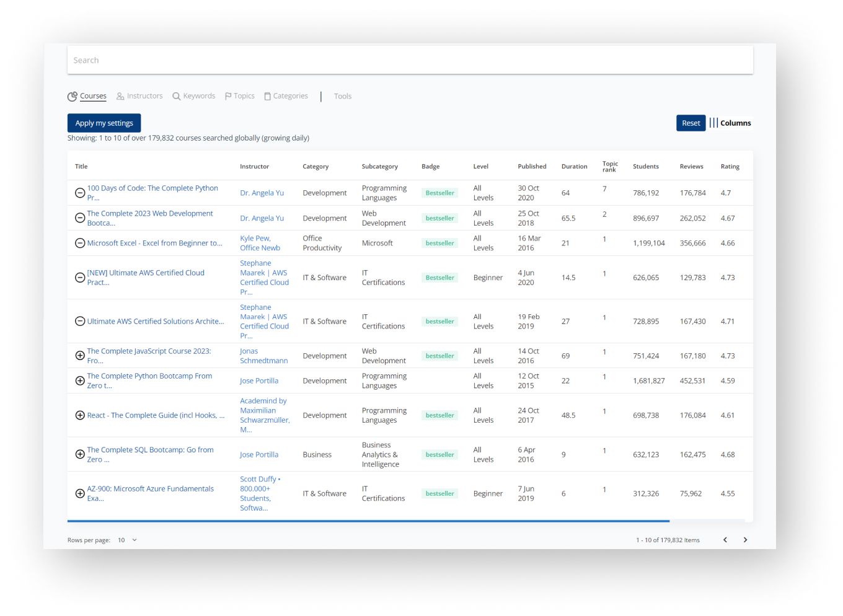
Task: Switch to the Courses tab
Action: [x=87, y=96]
